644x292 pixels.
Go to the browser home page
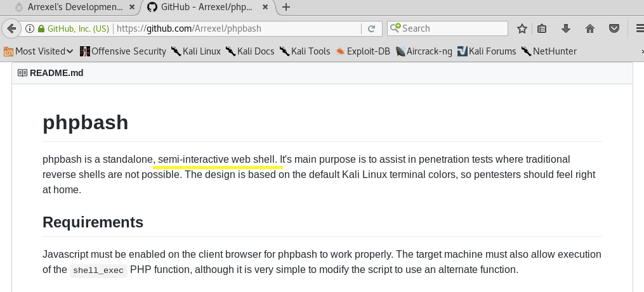(590, 29)
